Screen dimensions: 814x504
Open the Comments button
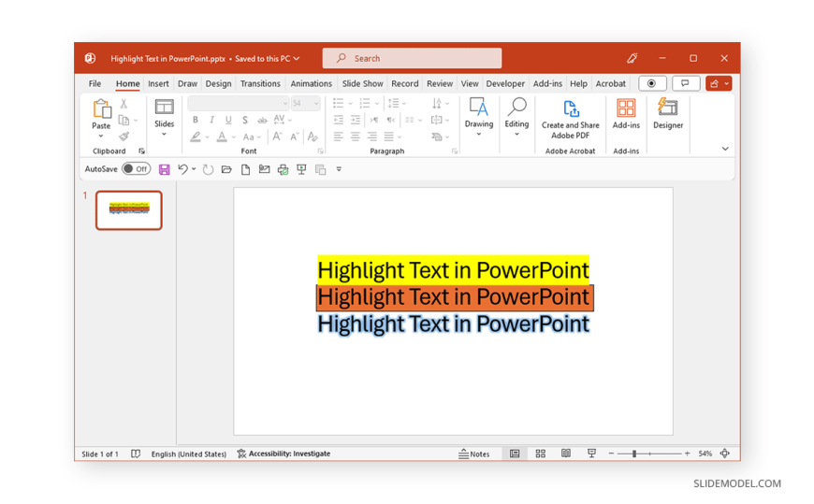click(686, 83)
